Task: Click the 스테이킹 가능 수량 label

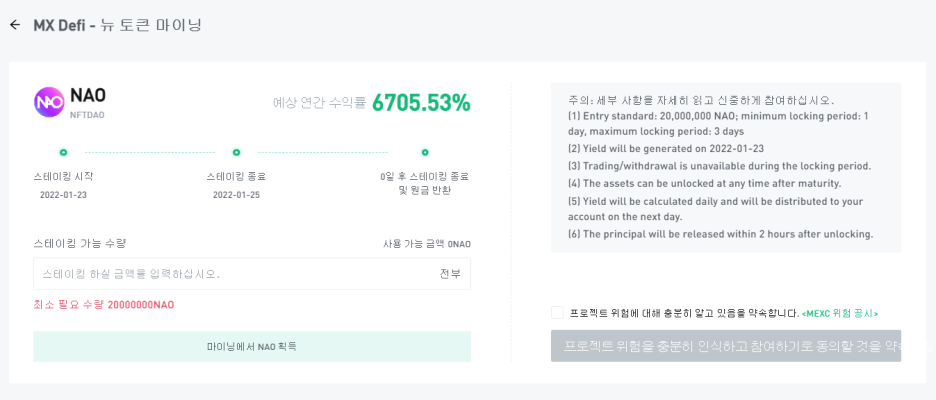Action: pyautogui.click(x=80, y=244)
